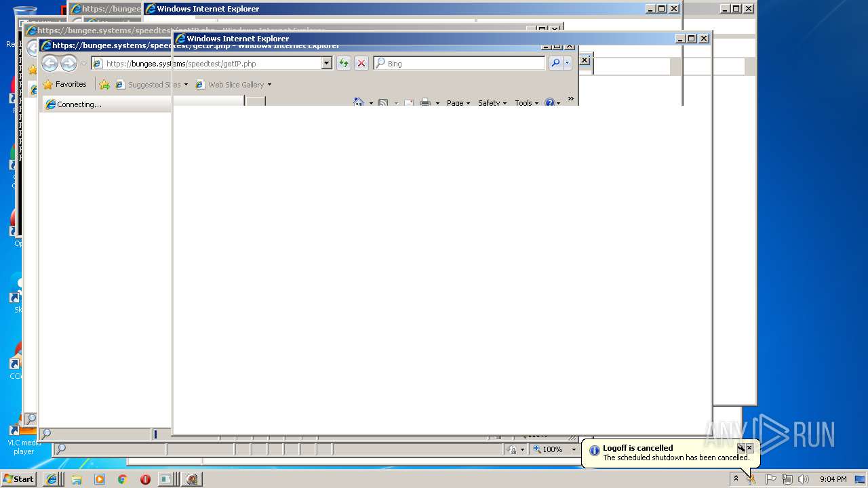Go back with the Back arrow button
Image resolution: width=868 pixels, height=488 pixels.
click(x=50, y=64)
